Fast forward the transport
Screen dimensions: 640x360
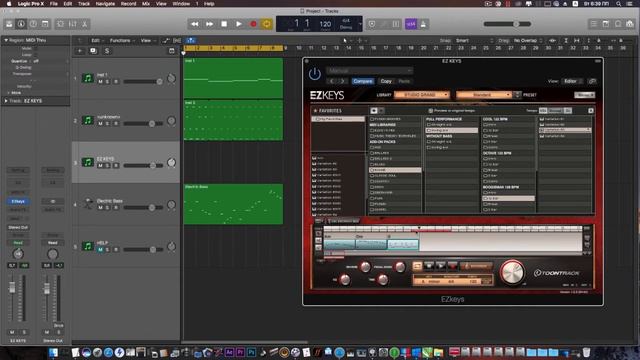pyautogui.click(x=209, y=24)
